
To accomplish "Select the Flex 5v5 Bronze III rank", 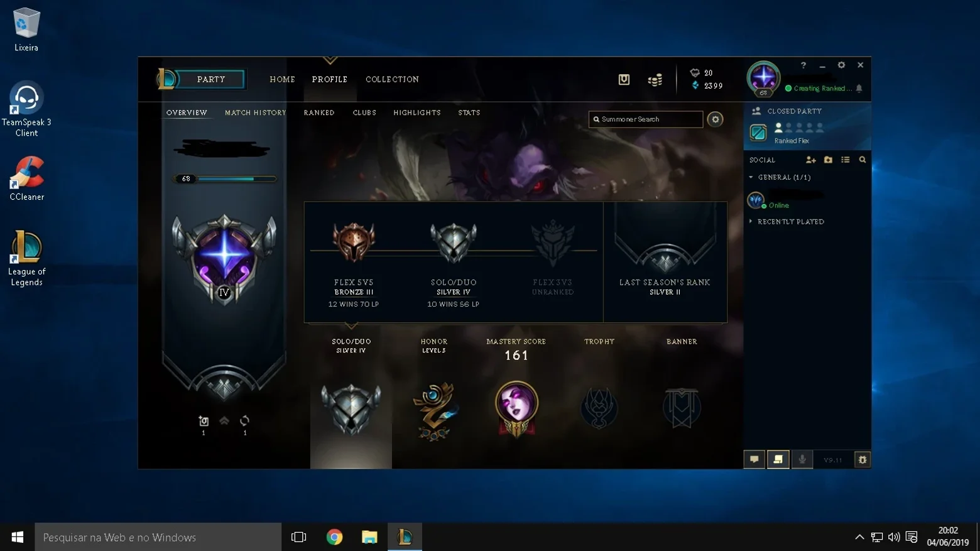I will pyautogui.click(x=354, y=263).
